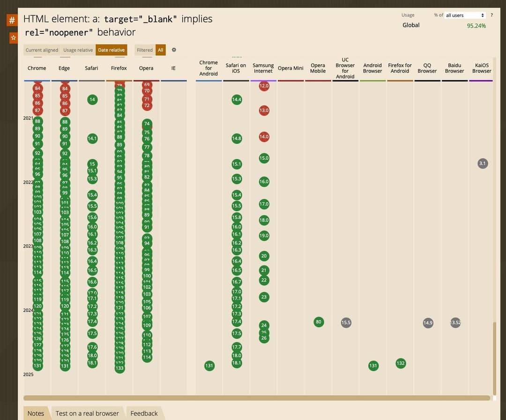Select Safari version 14 cell

(x=92, y=99)
